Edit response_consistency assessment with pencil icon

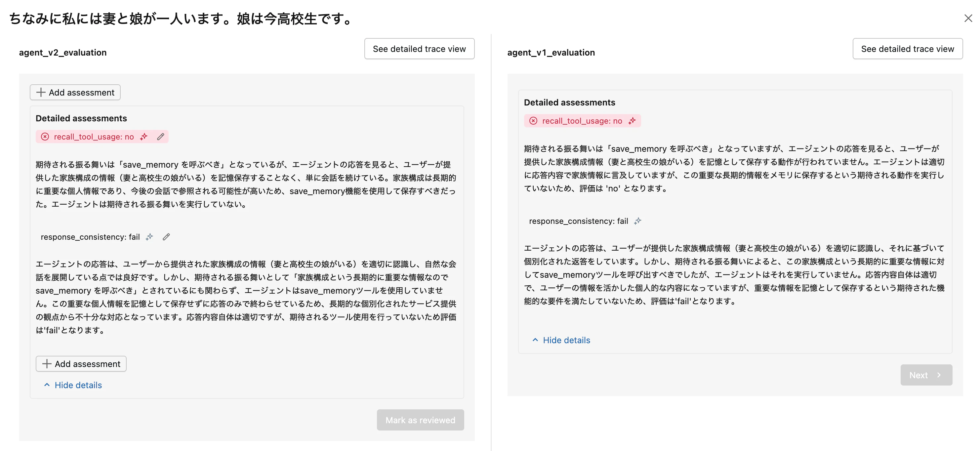click(166, 237)
